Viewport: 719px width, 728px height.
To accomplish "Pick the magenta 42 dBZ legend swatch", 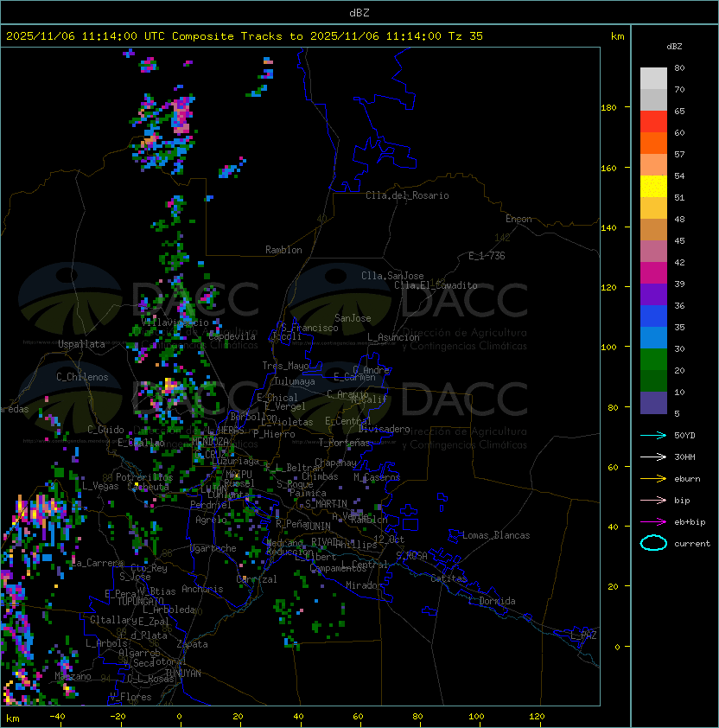I will (x=653, y=273).
